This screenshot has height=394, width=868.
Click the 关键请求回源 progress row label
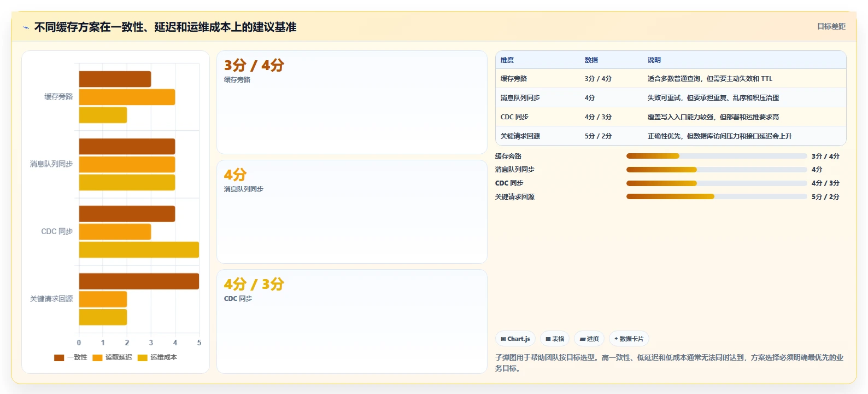515,197
